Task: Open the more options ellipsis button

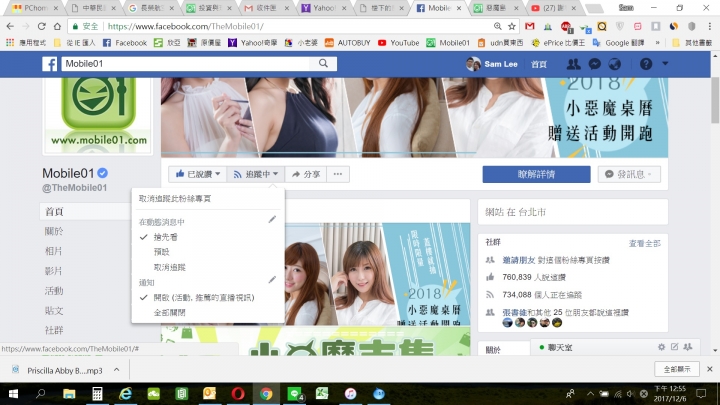Action: pyautogui.click(x=338, y=174)
